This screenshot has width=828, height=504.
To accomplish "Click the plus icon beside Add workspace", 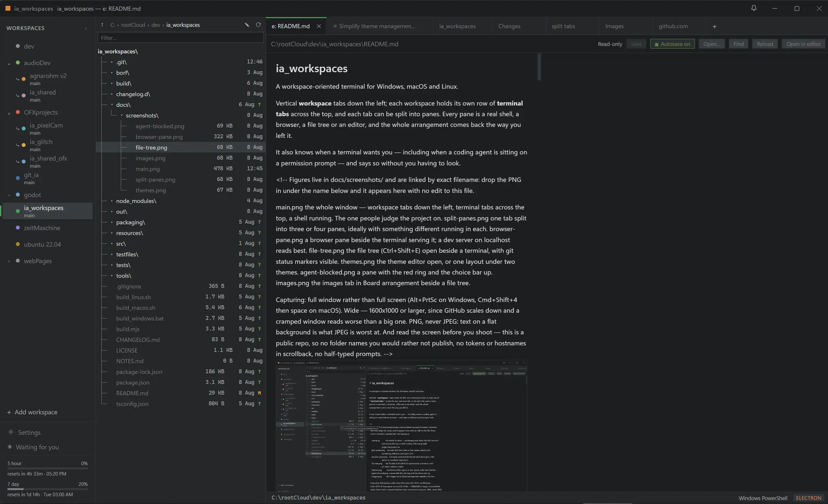I will [x=9, y=412].
